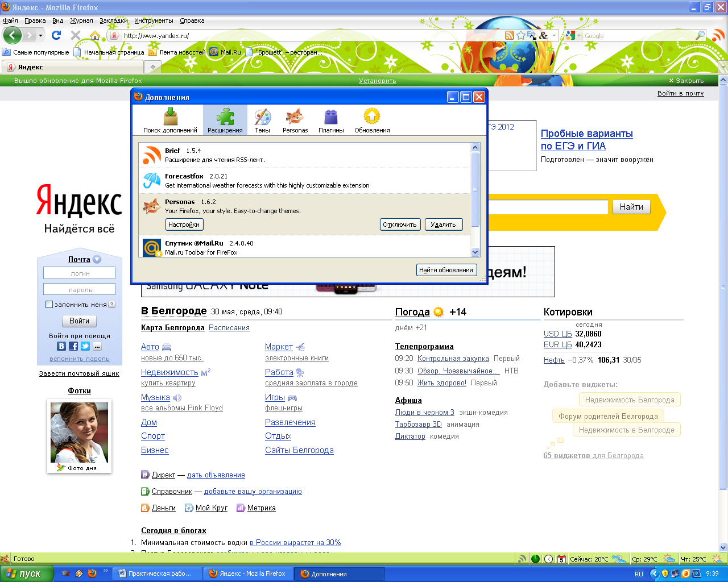This screenshot has width=728, height=582.
Task: Open the address bar history dropdown arrow
Action: 555,35
